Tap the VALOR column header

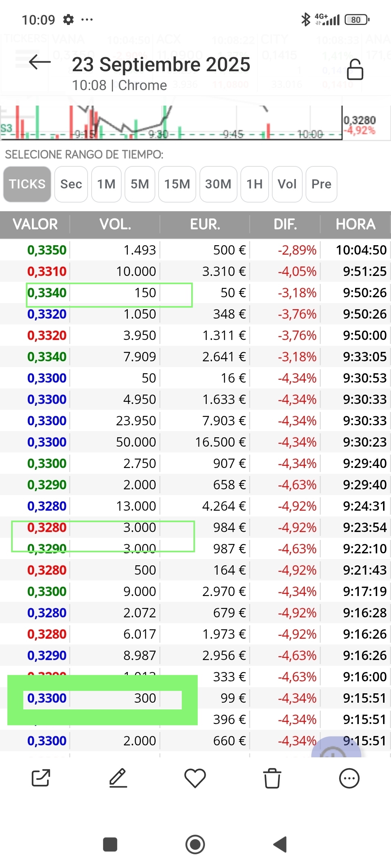coord(35,224)
